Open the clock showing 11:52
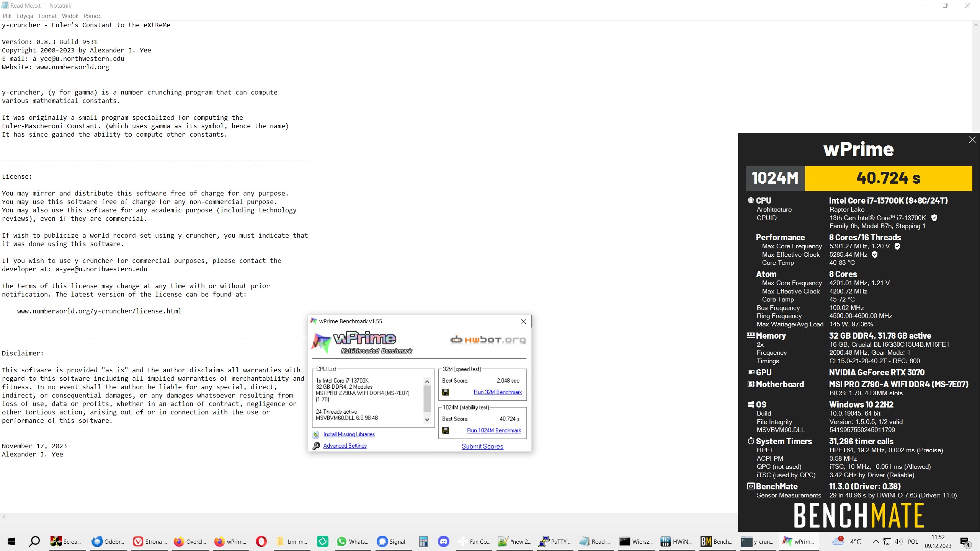This screenshot has width=980, height=551. 938,541
